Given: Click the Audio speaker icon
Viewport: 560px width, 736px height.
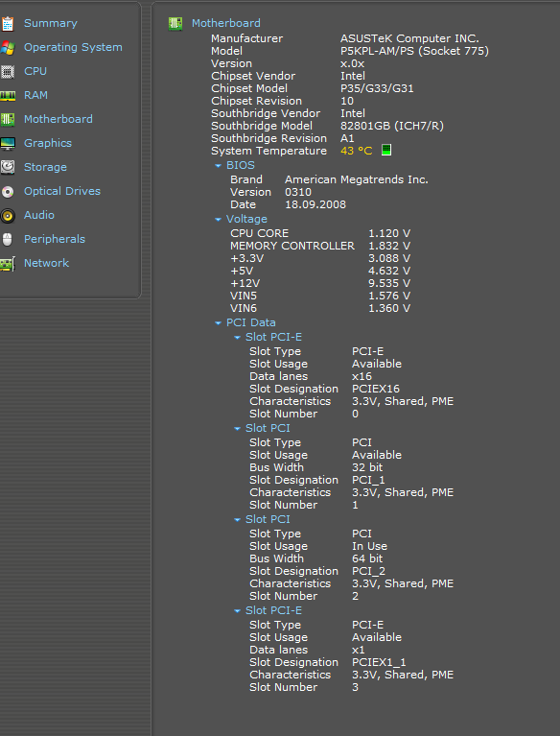Looking at the screenshot, I should pos(8,216).
